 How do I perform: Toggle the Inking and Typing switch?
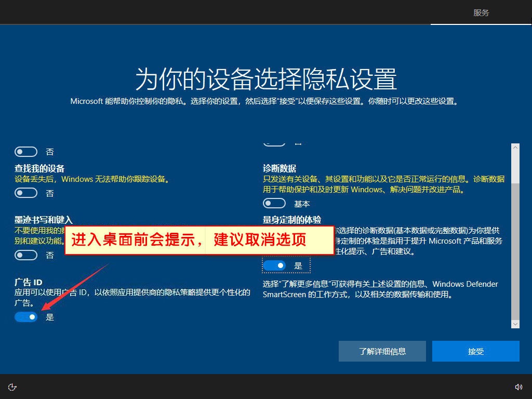[26, 255]
